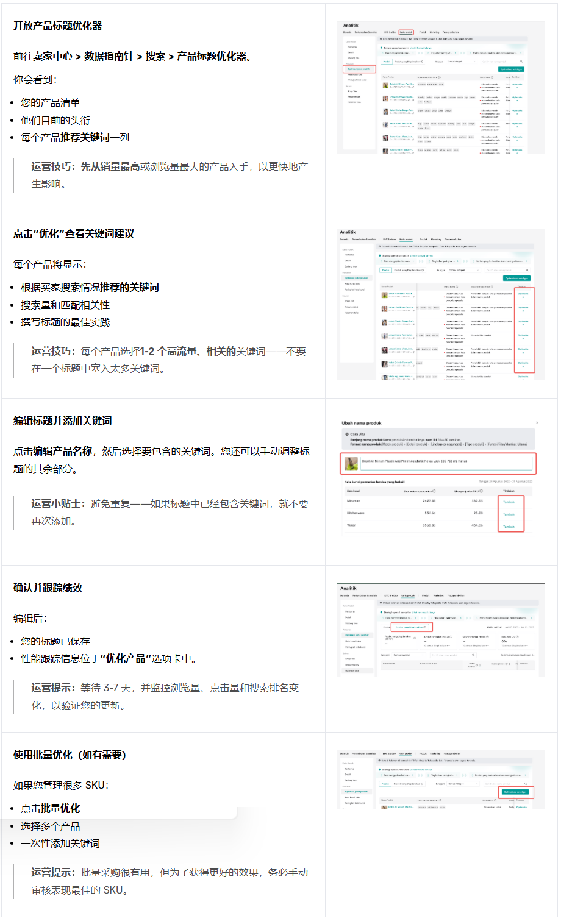Click help icon beside highlighted Produk yang dioptimalkan

[x=424, y=627]
